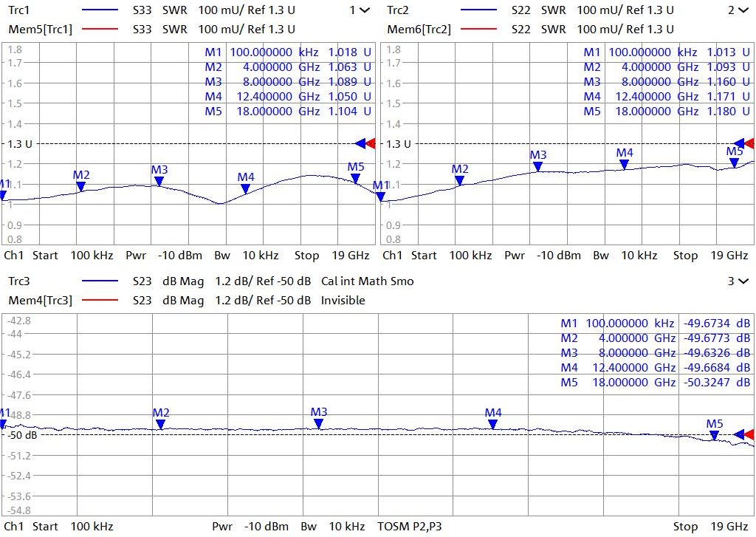This screenshot has height=537, width=756.
Task: Select marker M5 on the S23 trace
Action: point(714,435)
